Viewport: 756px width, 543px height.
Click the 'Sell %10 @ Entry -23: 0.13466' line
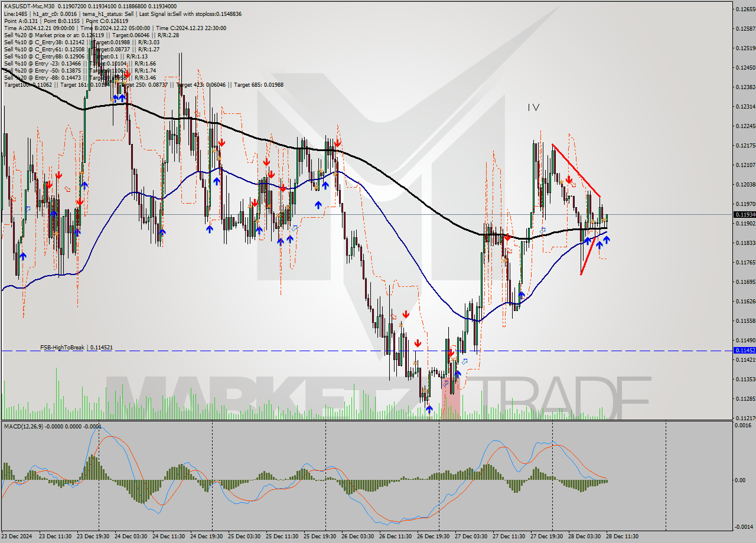point(80,63)
